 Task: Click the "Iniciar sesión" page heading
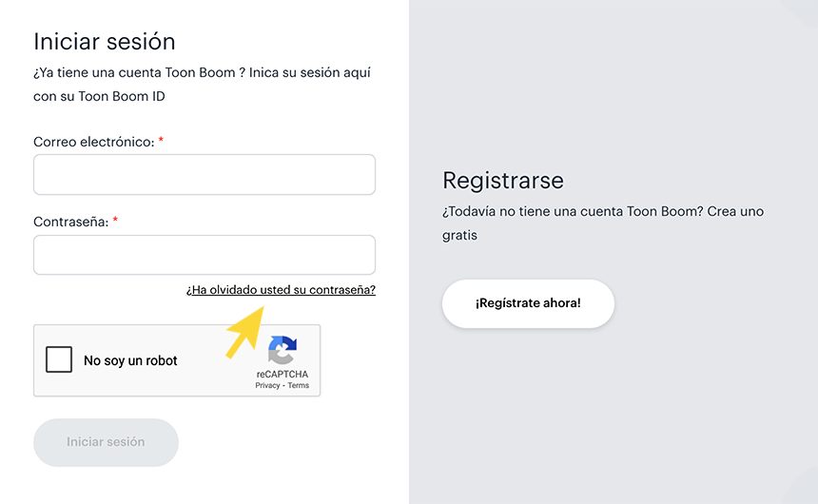(x=105, y=42)
